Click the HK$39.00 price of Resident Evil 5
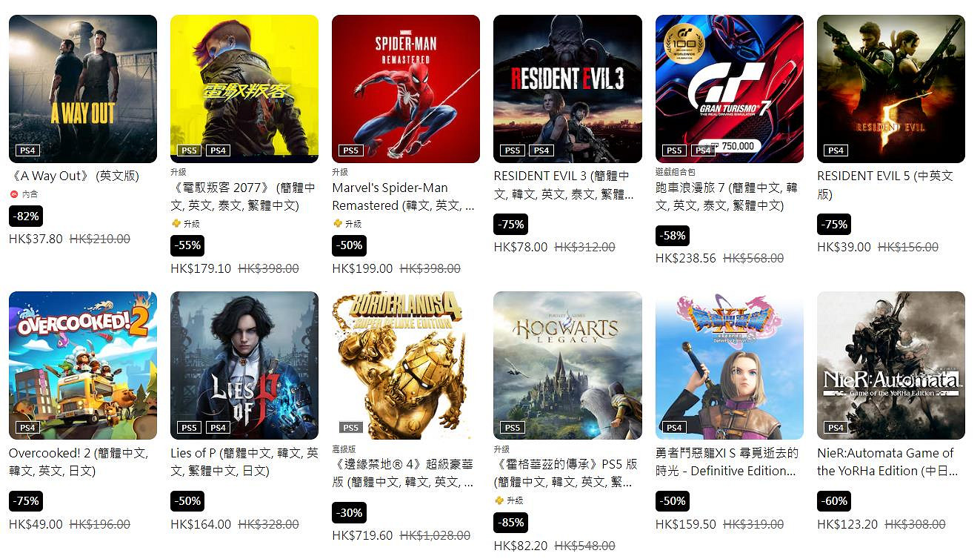Viewport: 980px width, 559px height. [844, 247]
